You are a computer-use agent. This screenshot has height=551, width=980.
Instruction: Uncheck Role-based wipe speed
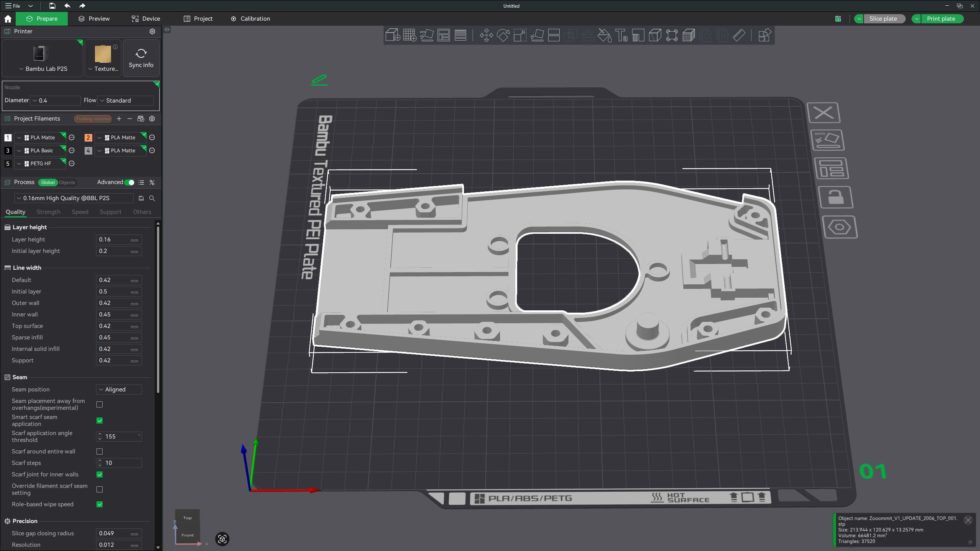[100, 504]
